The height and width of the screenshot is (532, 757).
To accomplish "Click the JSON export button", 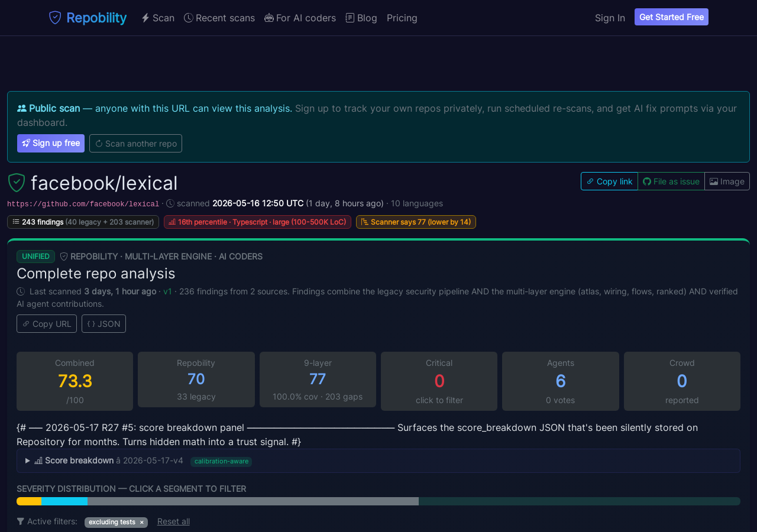I will point(103,323).
